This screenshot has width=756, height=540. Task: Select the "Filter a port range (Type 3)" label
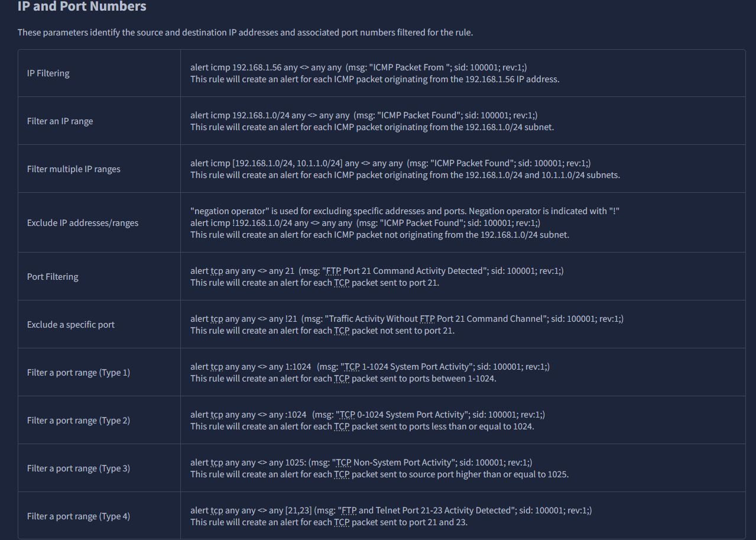click(79, 468)
